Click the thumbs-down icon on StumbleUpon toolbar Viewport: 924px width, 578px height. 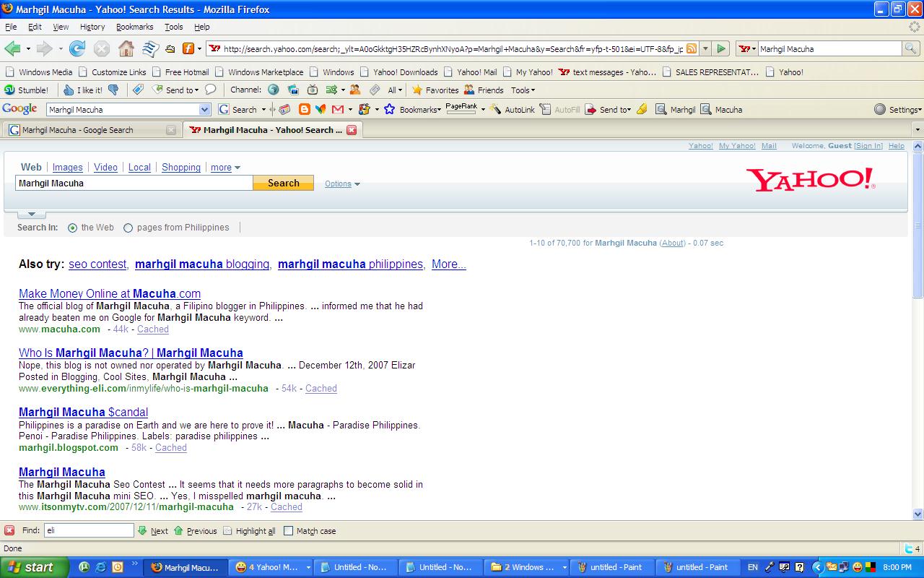(x=113, y=90)
